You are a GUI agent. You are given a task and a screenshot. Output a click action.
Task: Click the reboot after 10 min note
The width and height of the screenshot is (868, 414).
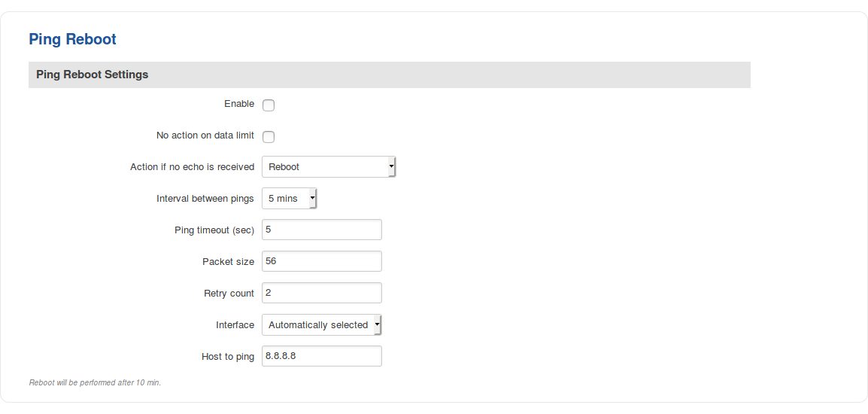[x=95, y=382]
